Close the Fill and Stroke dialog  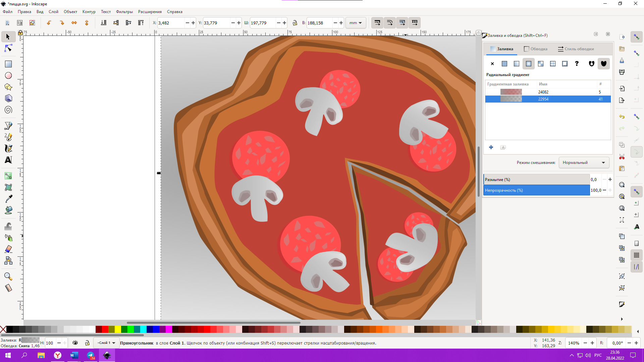click(608, 34)
